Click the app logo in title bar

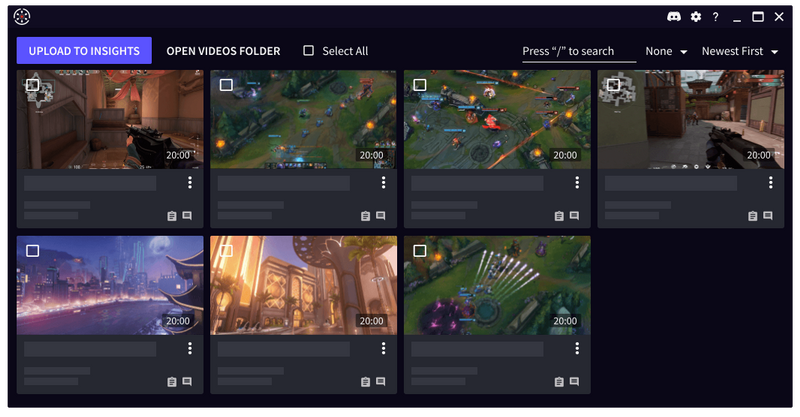[x=22, y=17]
